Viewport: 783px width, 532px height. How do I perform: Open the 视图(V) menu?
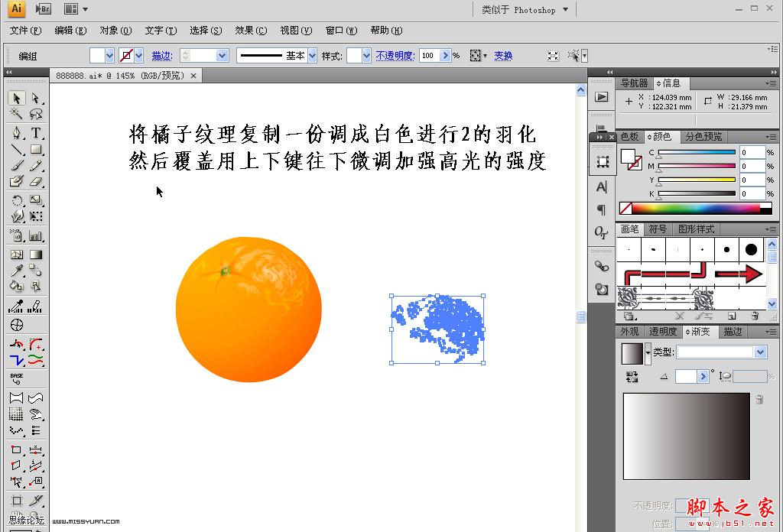(296, 31)
